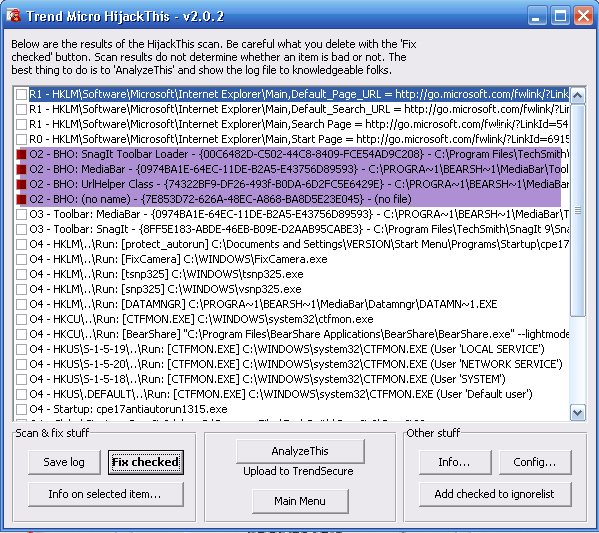Click the Fix checked button
The height and width of the screenshot is (533, 599).
146,462
